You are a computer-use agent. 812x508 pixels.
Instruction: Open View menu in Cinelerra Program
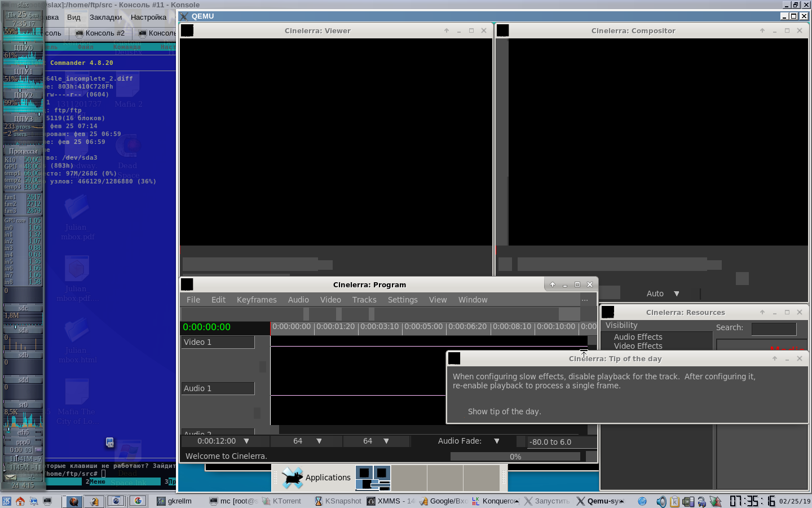438,300
